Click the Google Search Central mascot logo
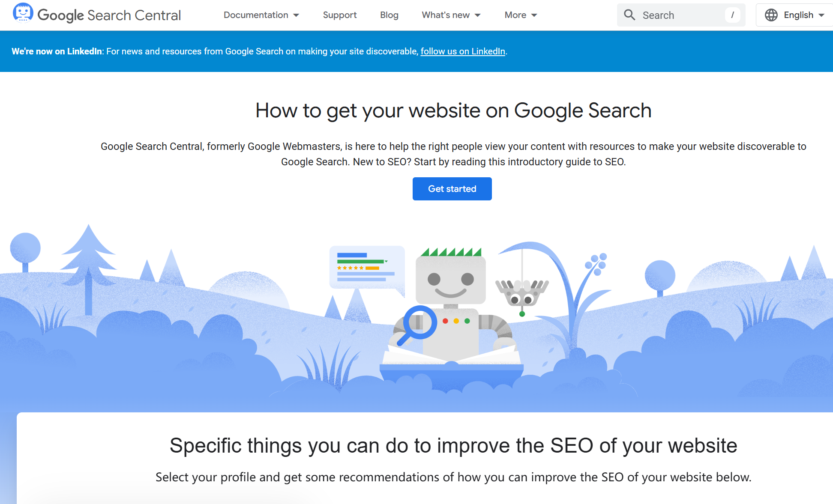833x504 pixels. click(23, 13)
